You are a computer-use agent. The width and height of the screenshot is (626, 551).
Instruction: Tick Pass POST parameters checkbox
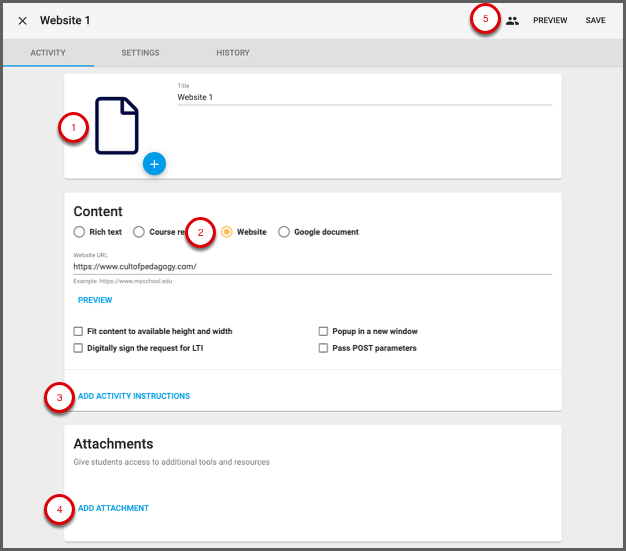coord(323,348)
